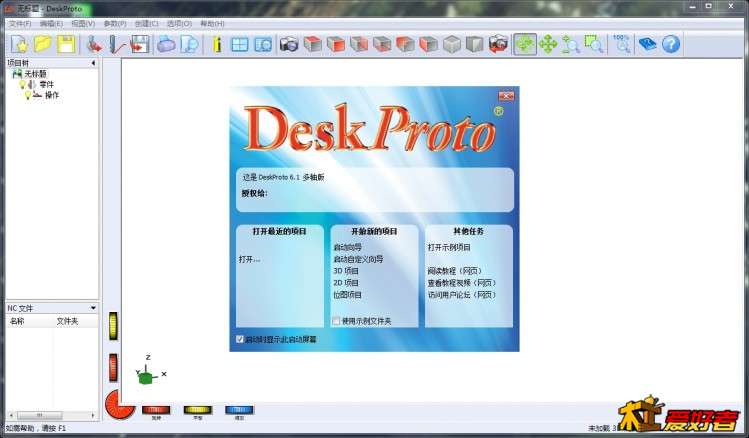
Task: Open the 帮助(H) menu
Action: point(212,23)
